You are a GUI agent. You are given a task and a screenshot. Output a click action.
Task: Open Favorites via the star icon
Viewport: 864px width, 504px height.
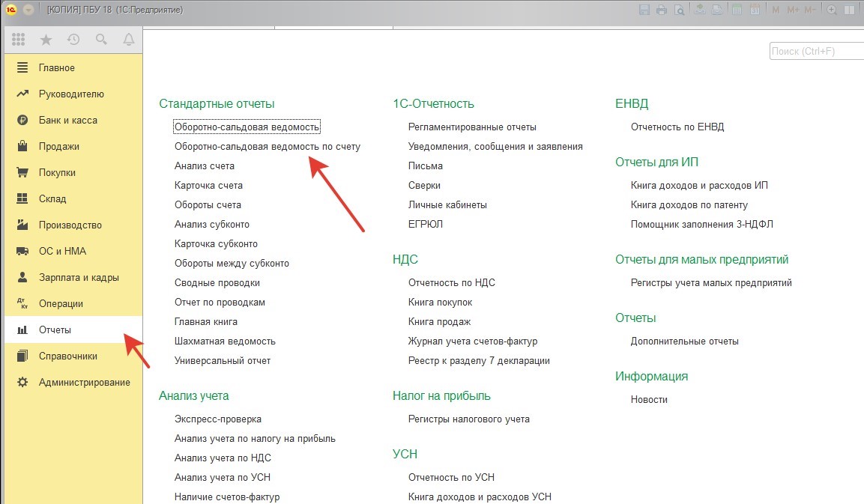click(x=46, y=40)
